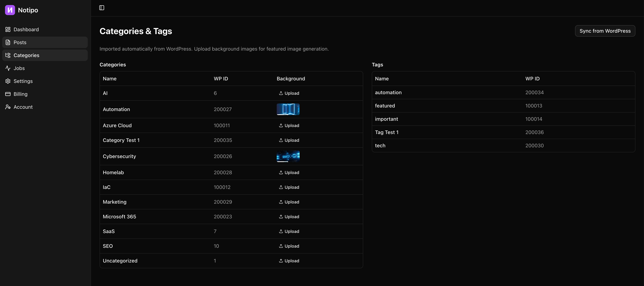The width and height of the screenshot is (644, 286).
Task: View the Cybersecurity background image
Action: [288, 156]
